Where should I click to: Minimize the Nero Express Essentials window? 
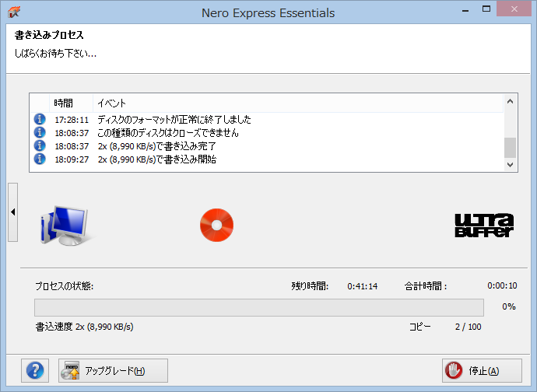click(x=465, y=10)
